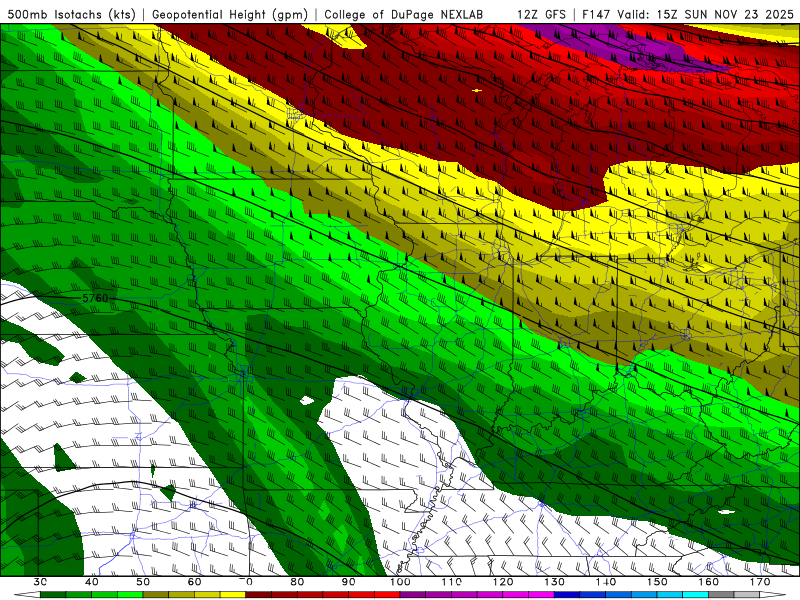Click the 'College of DuPage NEXLAB' label
800x600 pixels.
pyautogui.click(x=403, y=14)
